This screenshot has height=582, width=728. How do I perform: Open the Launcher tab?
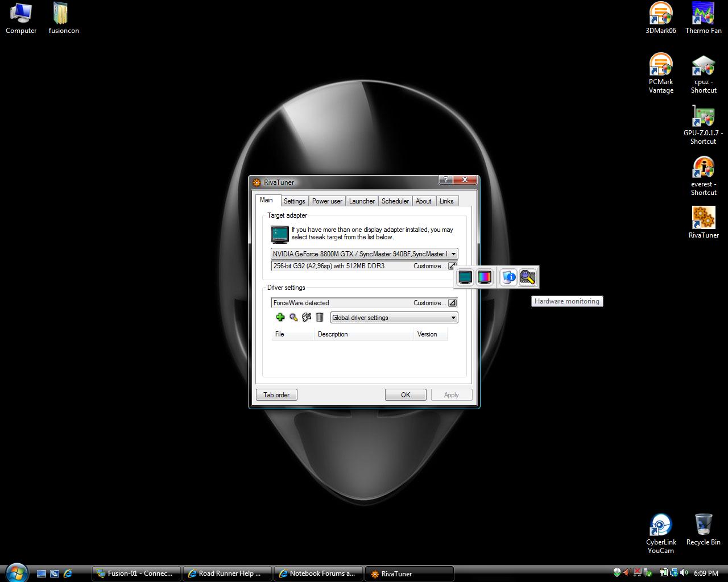(x=362, y=201)
